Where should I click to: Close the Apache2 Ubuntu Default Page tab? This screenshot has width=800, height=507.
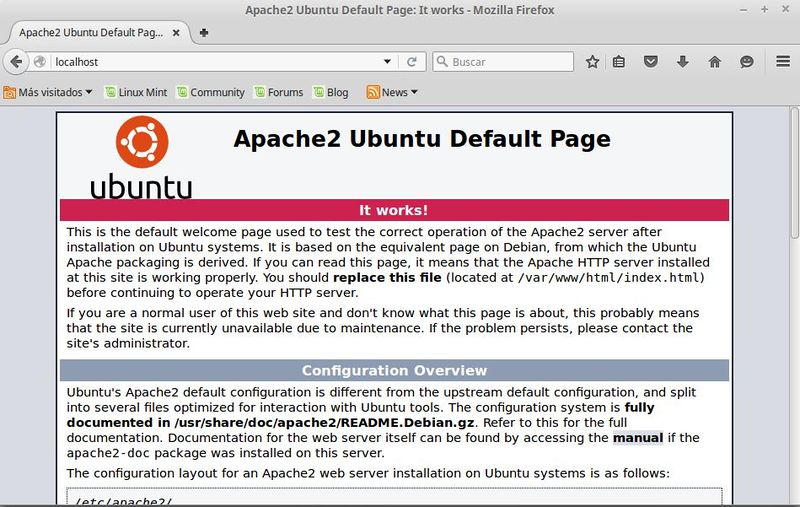point(176,33)
